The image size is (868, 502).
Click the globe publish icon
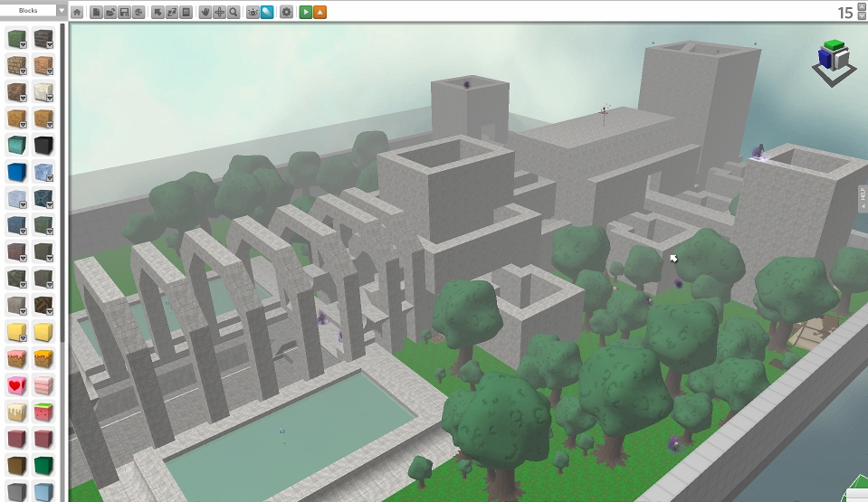click(x=138, y=13)
